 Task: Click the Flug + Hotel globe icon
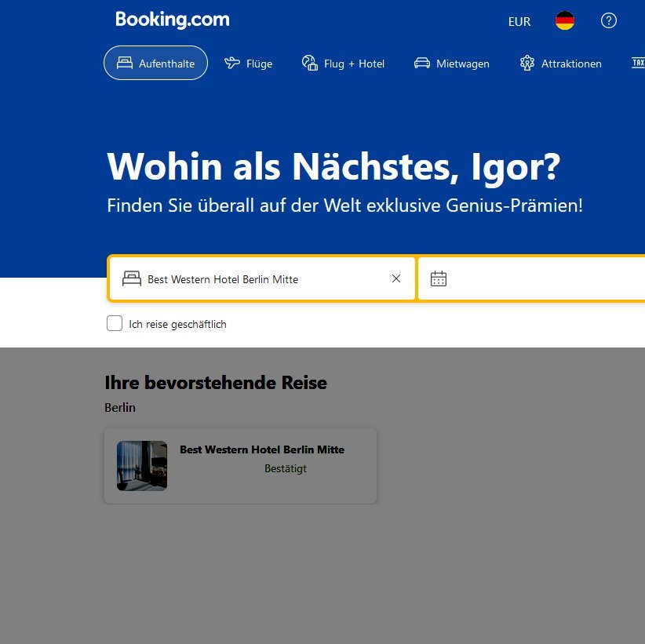310,63
